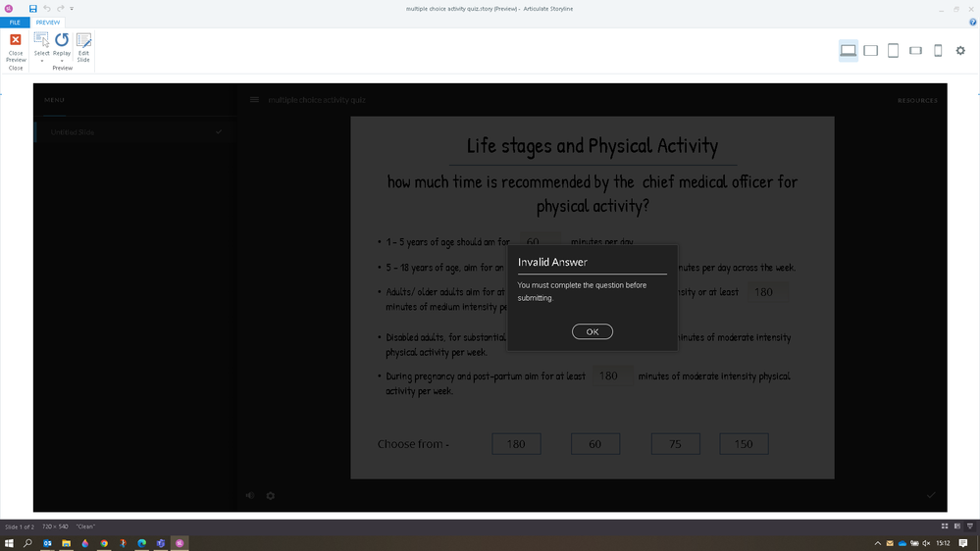The height and width of the screenshot is (551, 980).
Task: Click the 720 × 540 status text
Action: pos(55,526)
